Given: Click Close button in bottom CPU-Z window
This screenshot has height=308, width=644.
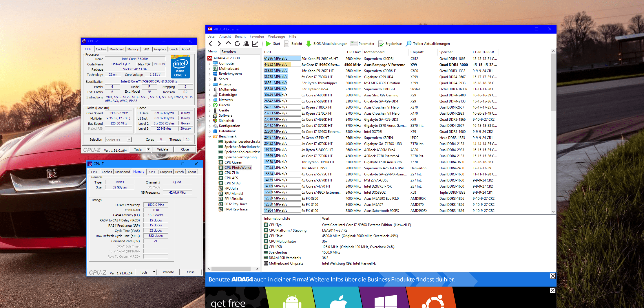Looking at the screenshot, I should 191,272.
